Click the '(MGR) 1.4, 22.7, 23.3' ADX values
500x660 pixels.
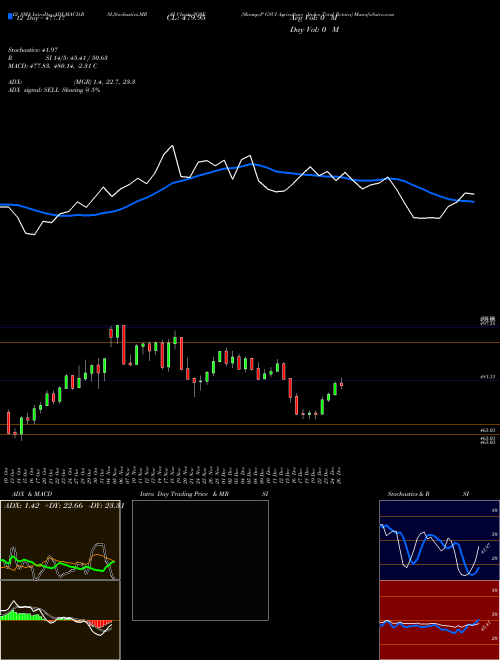(104, 82)
